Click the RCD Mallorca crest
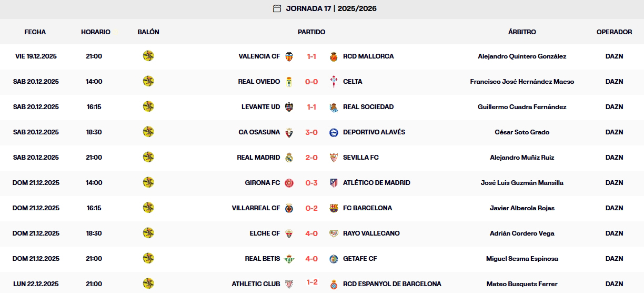Viewport: 644px width, 293px height. 333,56
